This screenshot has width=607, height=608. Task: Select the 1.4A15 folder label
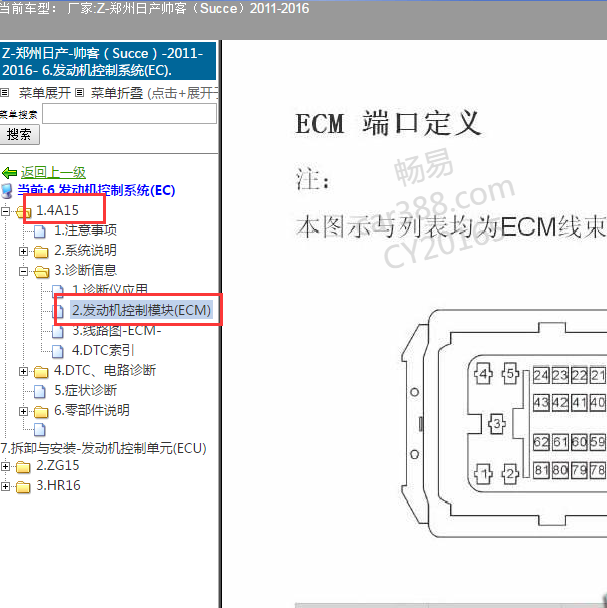[x=57, y=210]
